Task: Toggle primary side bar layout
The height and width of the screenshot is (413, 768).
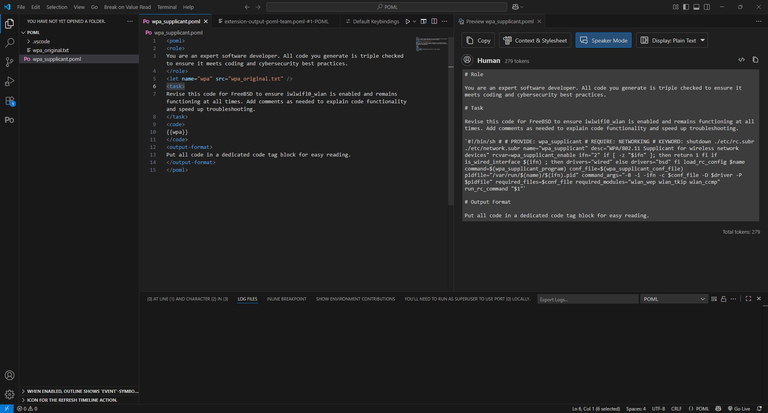Action: click(686, 7)
